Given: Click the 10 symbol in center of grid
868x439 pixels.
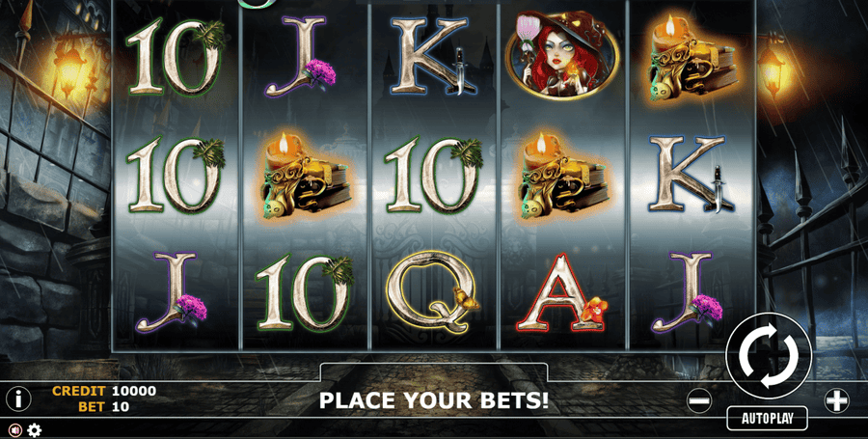Looking at the screenshot, I should point(433,176).
